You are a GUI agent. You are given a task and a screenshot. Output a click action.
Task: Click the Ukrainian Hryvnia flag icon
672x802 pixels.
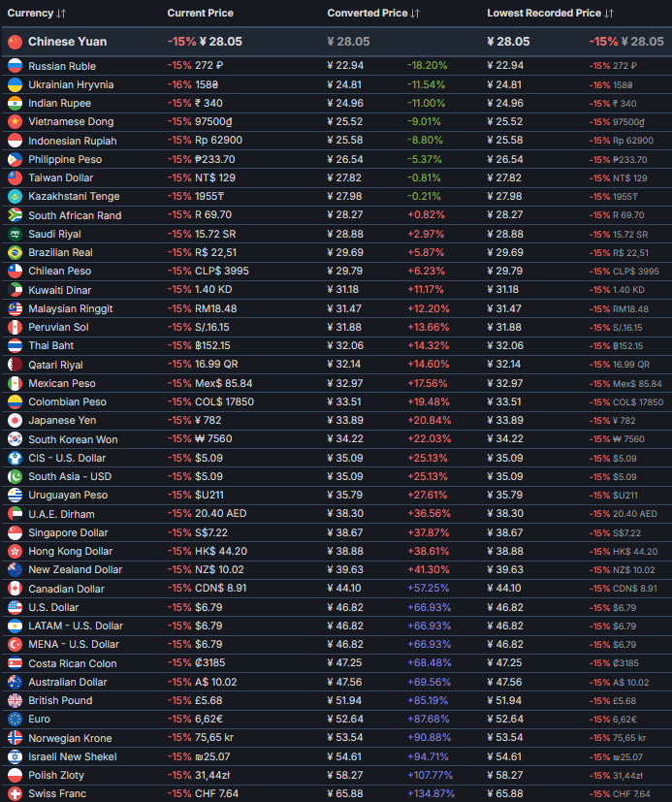(15, 84)
